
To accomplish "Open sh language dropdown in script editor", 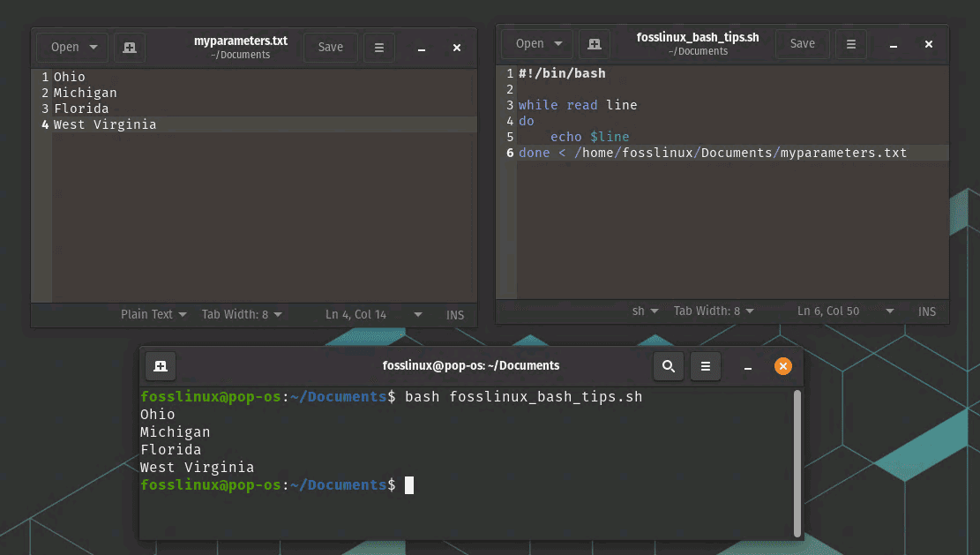I will (x=645, y=311).
